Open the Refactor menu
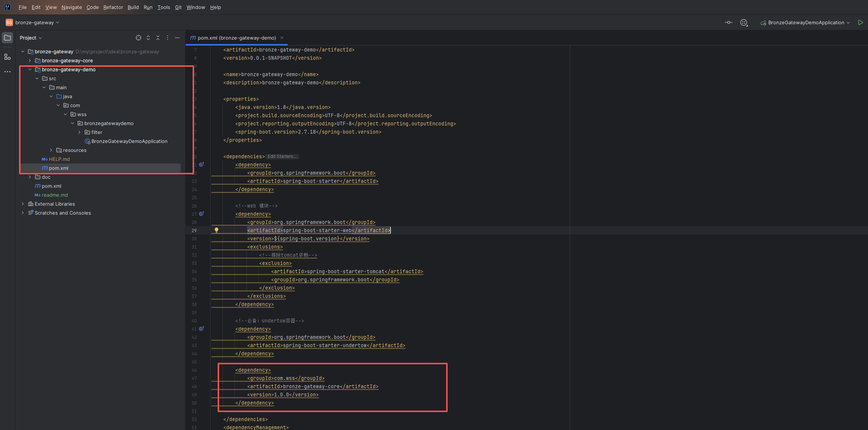 click(113, 7)
